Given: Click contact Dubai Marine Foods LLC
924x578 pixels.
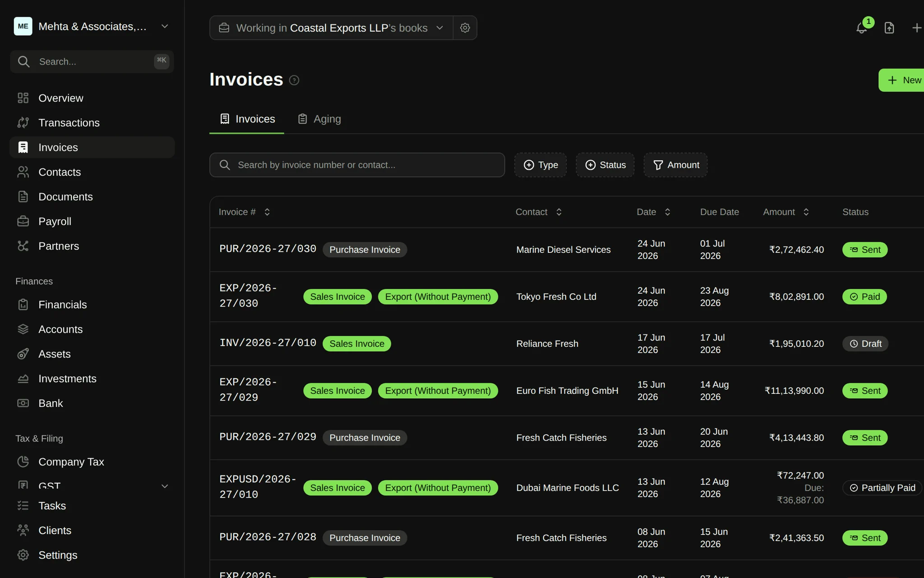Looking at the screenshot, I should (568, 488).
